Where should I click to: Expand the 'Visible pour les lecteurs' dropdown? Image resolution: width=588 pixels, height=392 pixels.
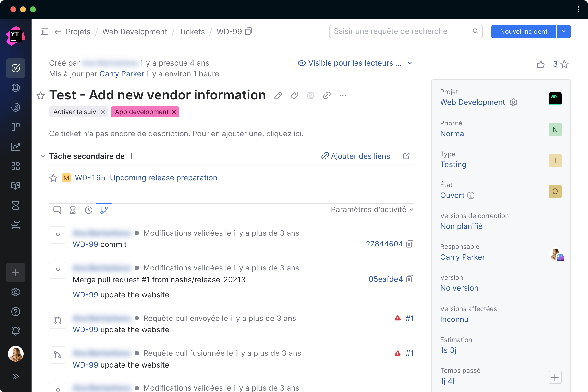(x=409, y=63)
